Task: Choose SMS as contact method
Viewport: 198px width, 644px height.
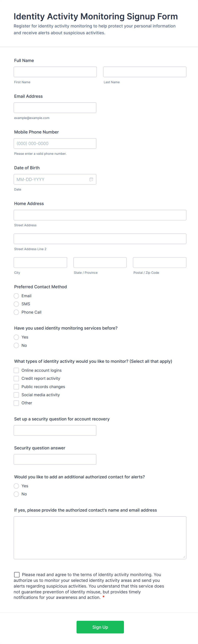Action: pyautogui.click(x=16, y=304)
